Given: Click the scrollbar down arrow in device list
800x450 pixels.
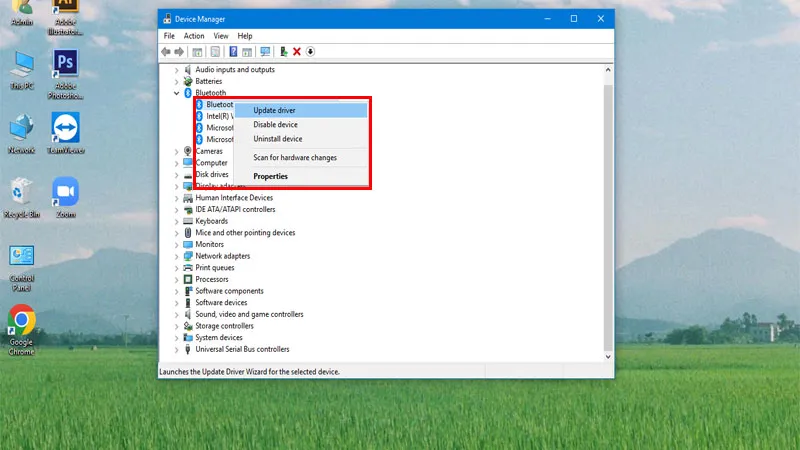Looking at the screenshot, I should [x=608, y=357].
